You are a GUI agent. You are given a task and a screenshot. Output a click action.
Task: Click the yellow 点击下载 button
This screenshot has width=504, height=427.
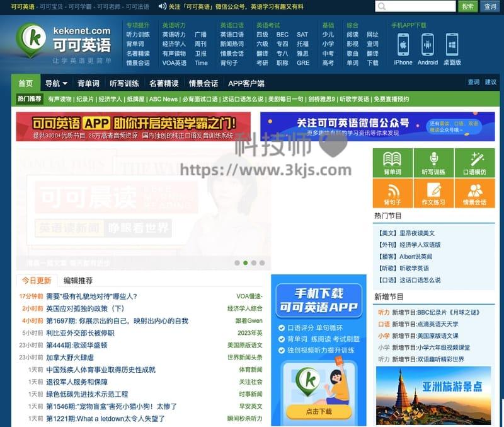319,411
